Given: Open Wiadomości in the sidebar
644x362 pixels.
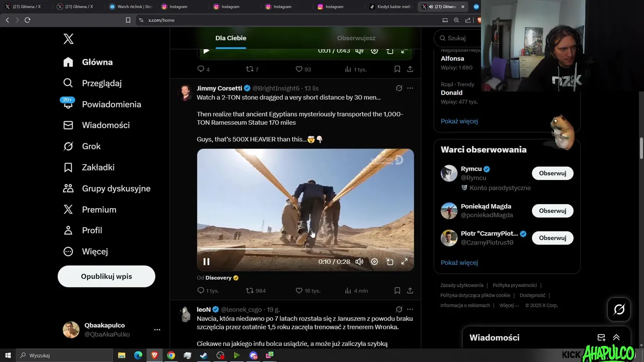Looking at the screenshot, I should 97,125.
